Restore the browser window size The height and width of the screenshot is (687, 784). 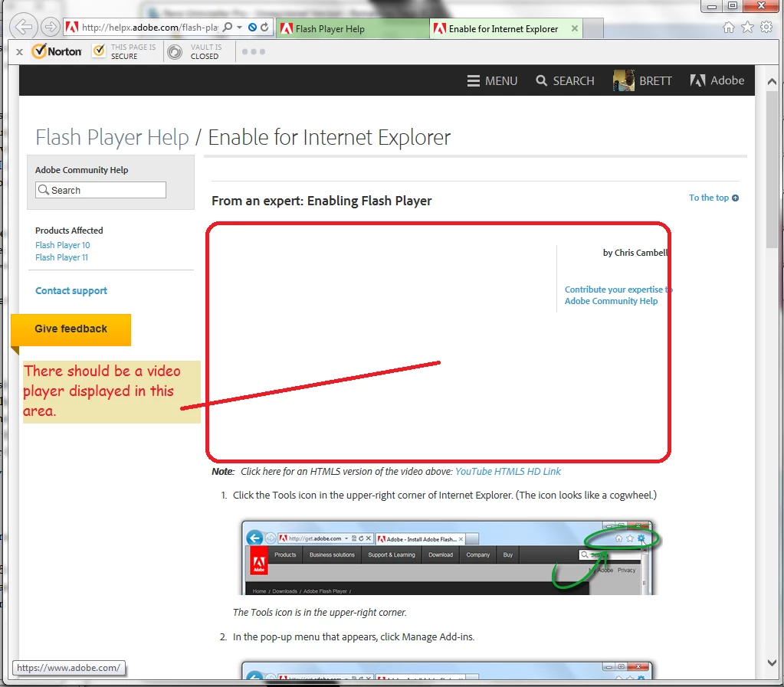click(733, 6)
